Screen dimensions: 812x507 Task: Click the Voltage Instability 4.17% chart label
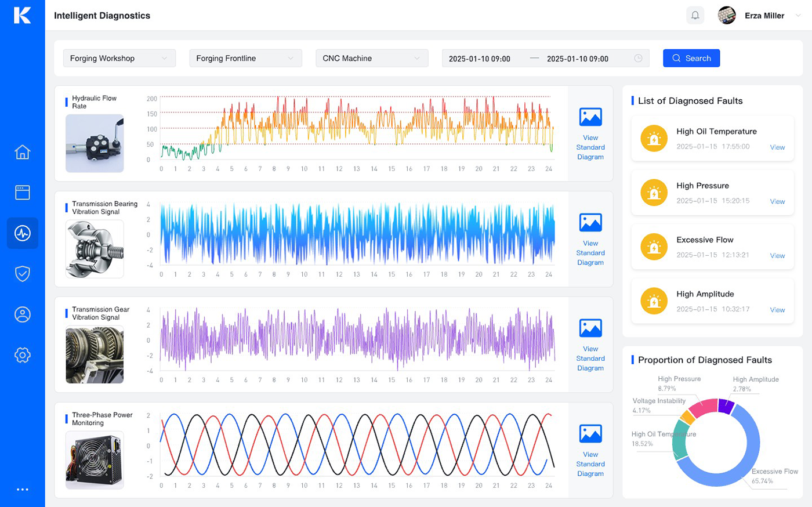[x=659, y=405]
